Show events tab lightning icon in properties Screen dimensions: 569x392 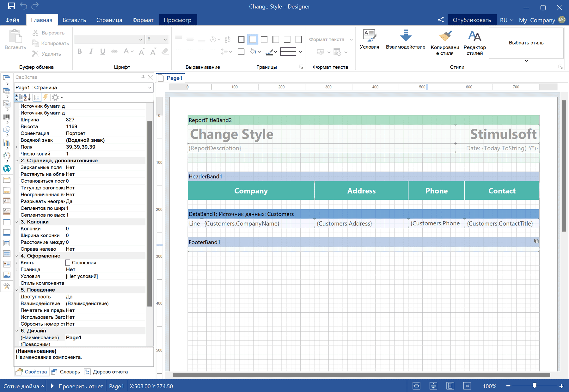(x=46, y=97)
